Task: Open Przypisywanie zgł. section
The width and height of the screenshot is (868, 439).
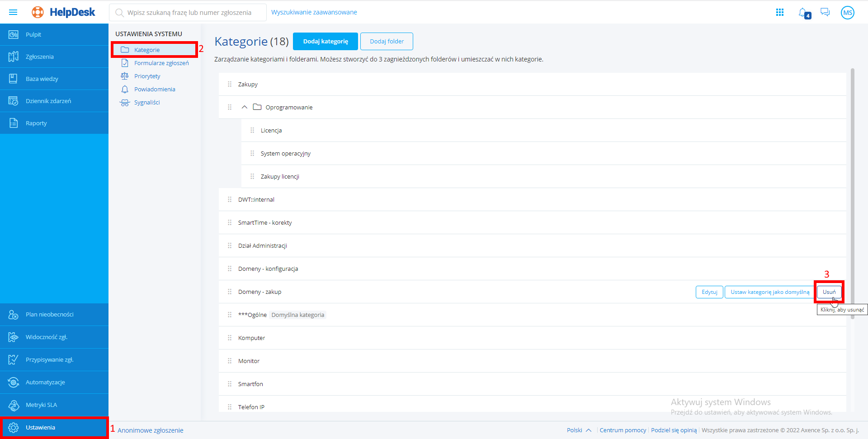Action: [54, 359]
